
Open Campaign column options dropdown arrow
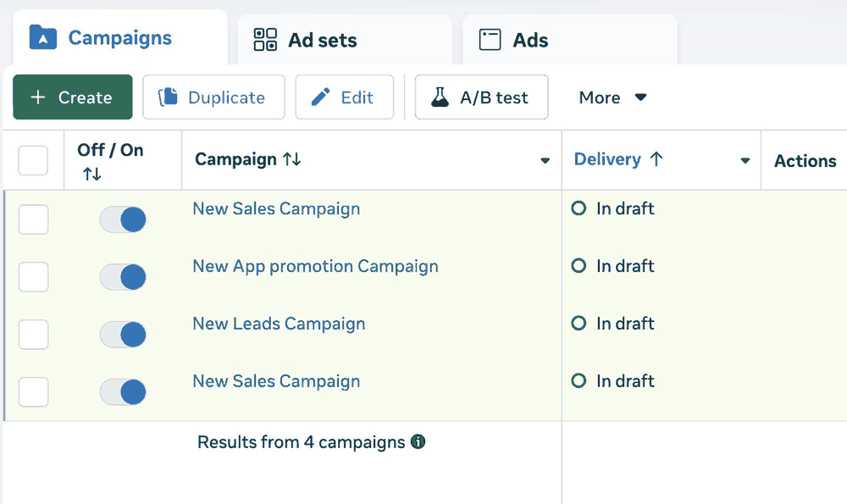[545, 160]
